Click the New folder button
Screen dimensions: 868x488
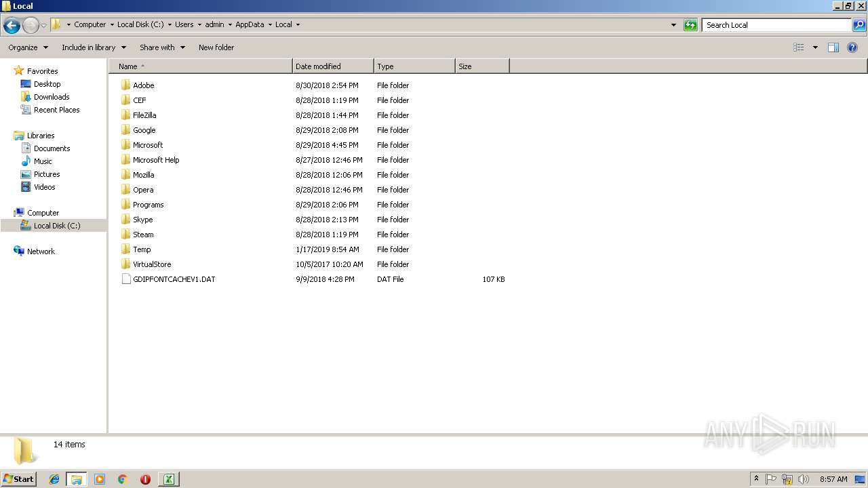click(x=216, y=47)
